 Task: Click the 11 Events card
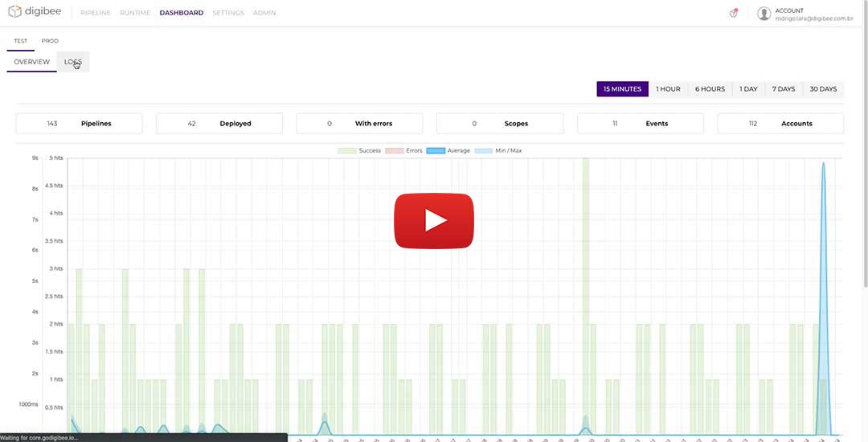[x=641, y=124]
